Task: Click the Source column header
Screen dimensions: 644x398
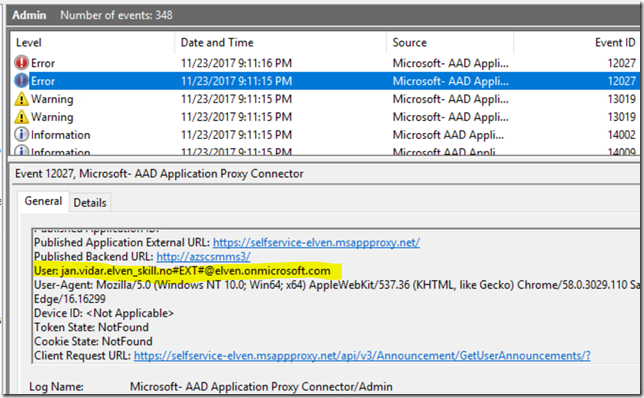Action: [x=409, y=42]
